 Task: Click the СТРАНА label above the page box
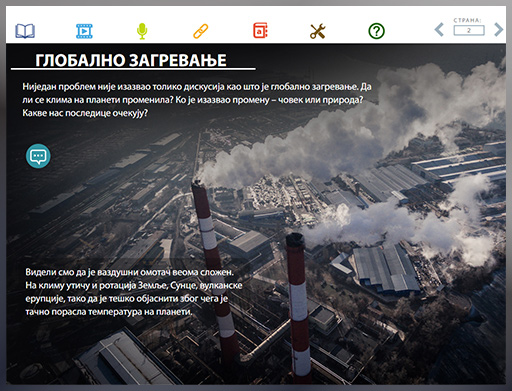tap(467, 20)
